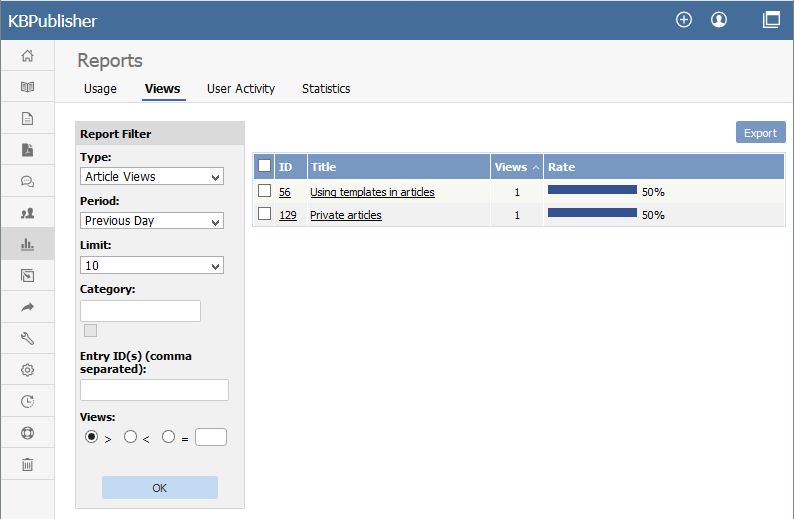This screenshot has width=794, height=519.
Task: Open the Limit dropdown showing 10
Action: 152,265
